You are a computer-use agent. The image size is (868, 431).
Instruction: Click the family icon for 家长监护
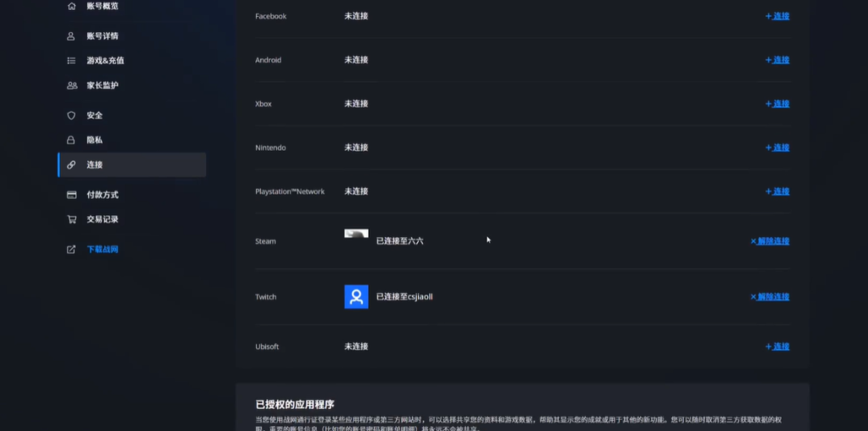[x=71, y=86]
